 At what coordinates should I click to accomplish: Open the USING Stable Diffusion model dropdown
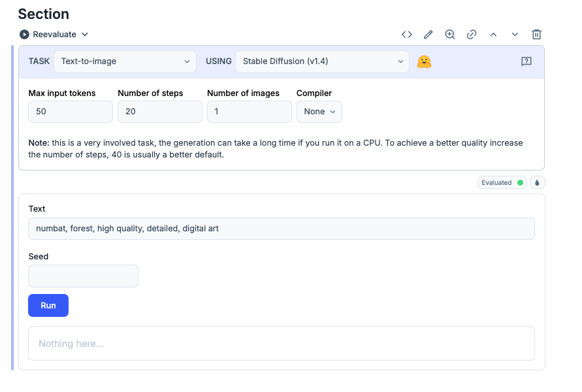(x=322, y=61)
